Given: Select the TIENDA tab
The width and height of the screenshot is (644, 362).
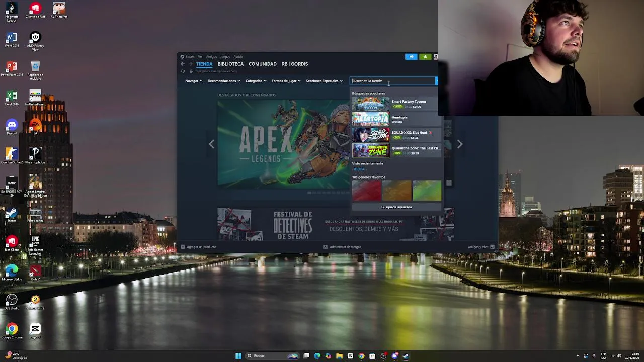Looking at the screenshot, I should coord(204,64).
